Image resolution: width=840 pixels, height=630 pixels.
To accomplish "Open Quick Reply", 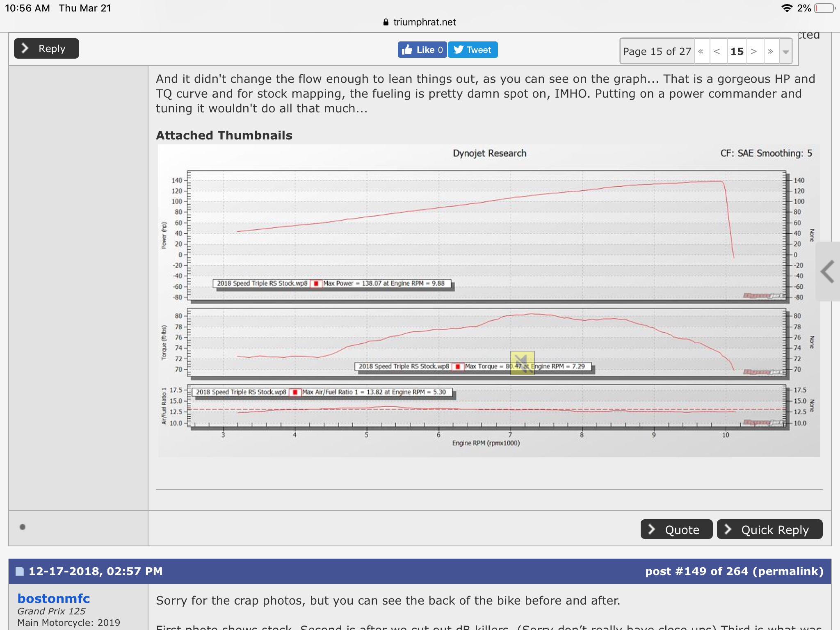I will tap(769, 529).
